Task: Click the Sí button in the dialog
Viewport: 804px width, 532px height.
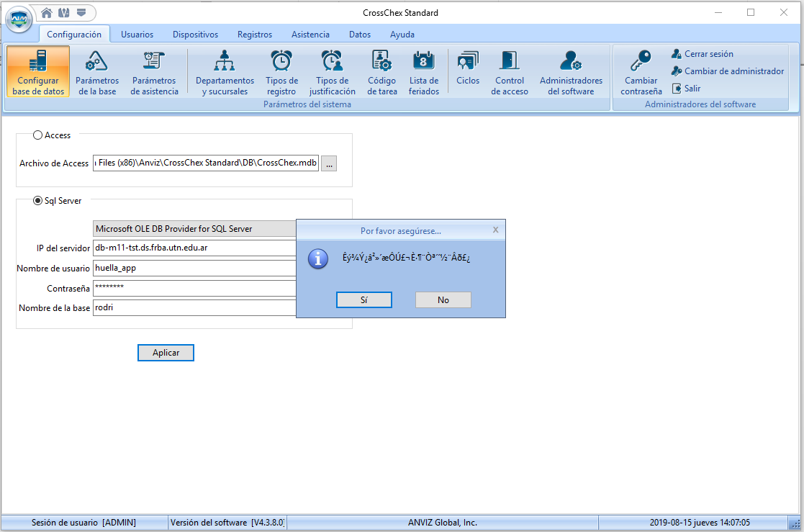Action: pos(364,300)
